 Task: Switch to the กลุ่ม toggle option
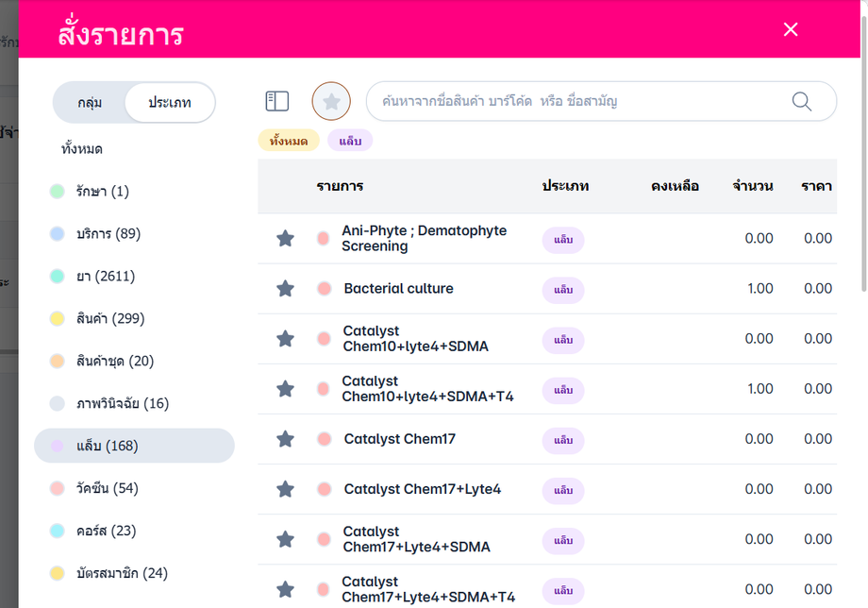[91, 102]
